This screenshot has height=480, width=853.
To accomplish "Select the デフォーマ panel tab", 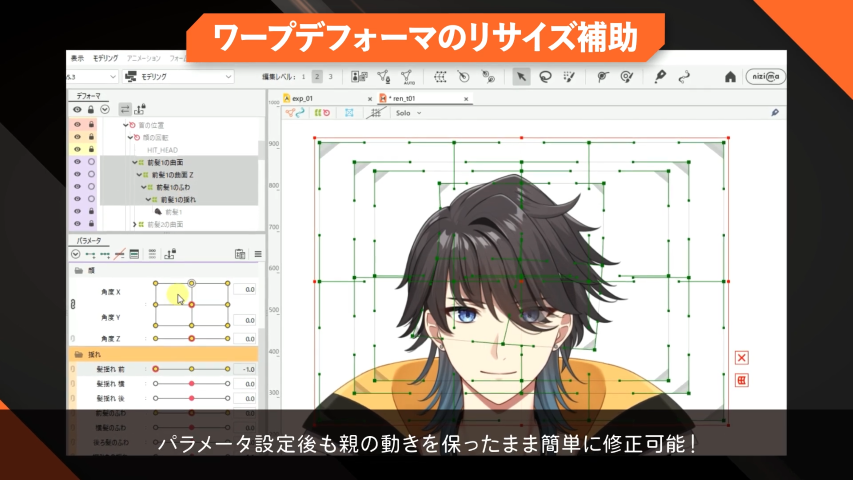I will [88, 96].
